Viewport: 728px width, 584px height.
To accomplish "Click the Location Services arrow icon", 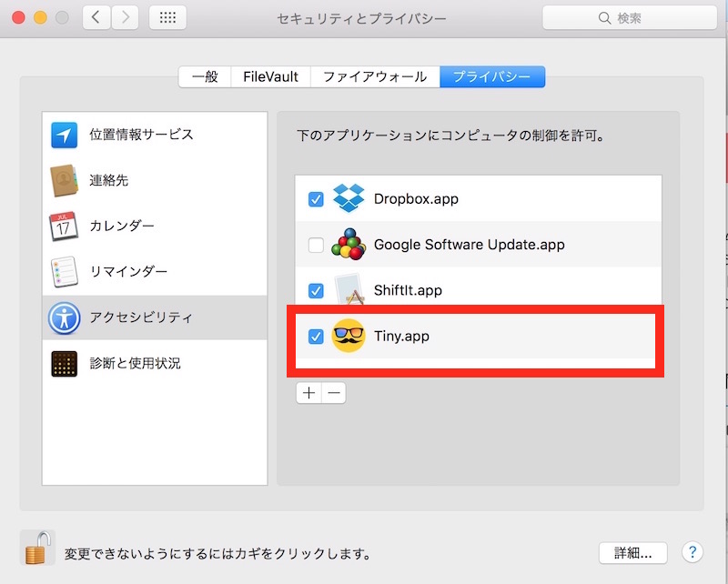I will [x=64, y=136].
